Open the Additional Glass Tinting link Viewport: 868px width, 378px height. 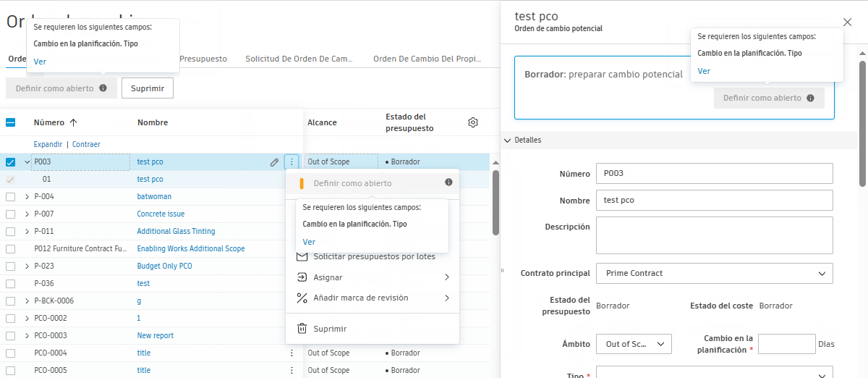(176, 232)
